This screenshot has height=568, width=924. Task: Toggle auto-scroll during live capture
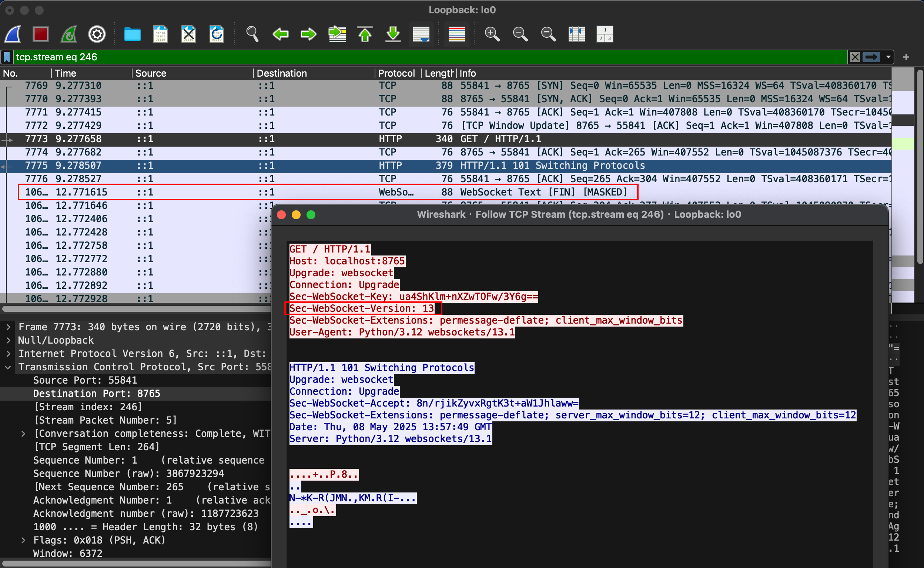(x=421, y=34)
